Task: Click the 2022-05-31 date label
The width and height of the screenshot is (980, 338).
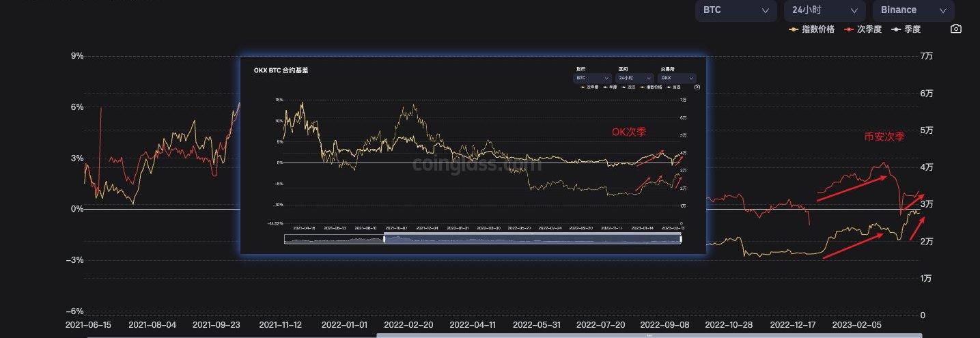Action: point(537,326)
